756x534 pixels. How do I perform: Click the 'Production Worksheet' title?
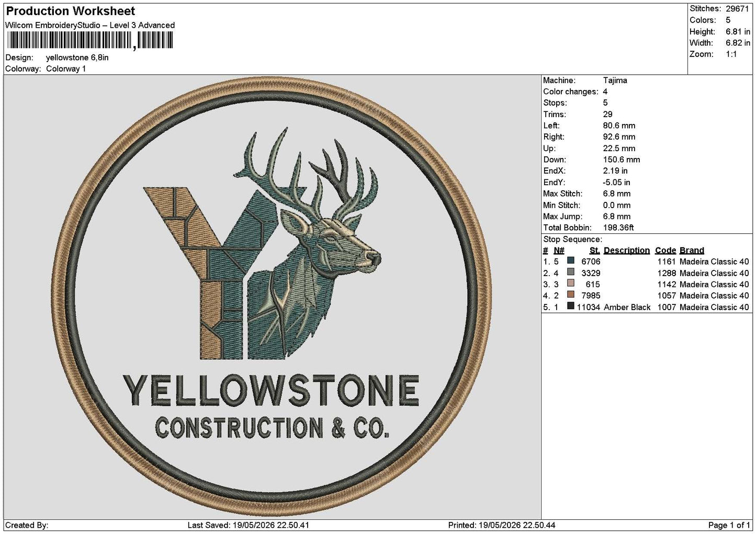pyautogui.click(x=71, y=11)
